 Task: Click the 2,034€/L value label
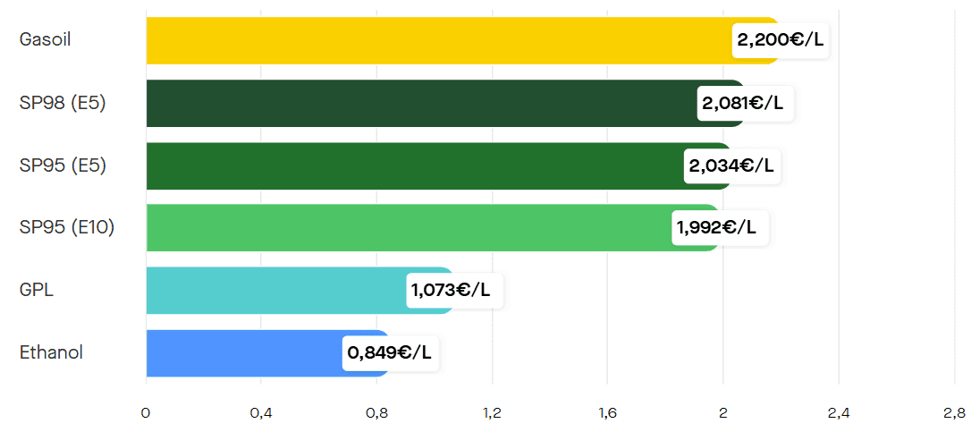(731, 165)
